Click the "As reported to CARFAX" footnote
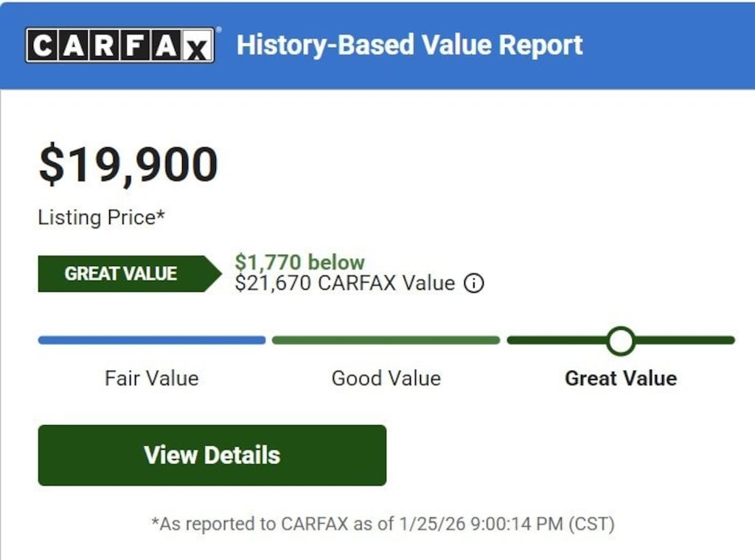The width and height of the screenshot is (755, 560). (x=383, y=525)
